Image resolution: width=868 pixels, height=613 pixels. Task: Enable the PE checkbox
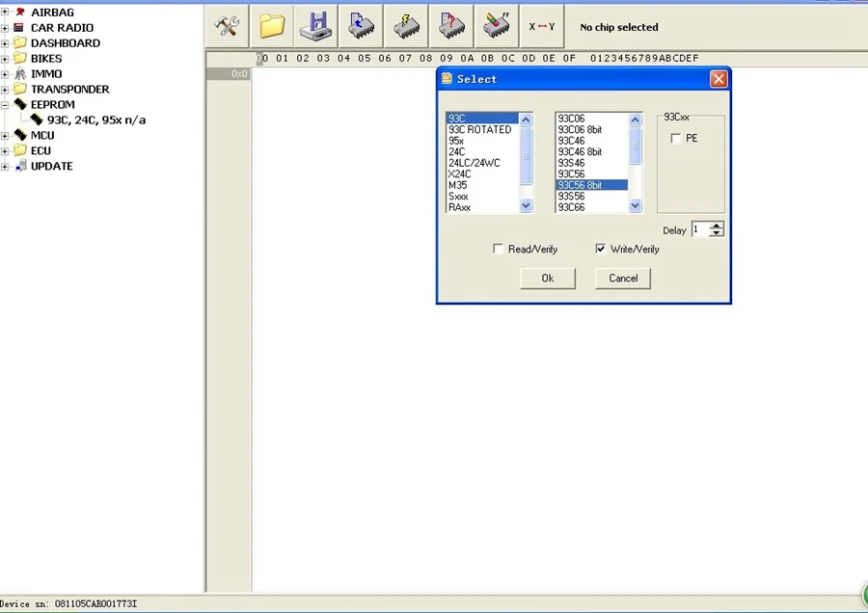675,139
